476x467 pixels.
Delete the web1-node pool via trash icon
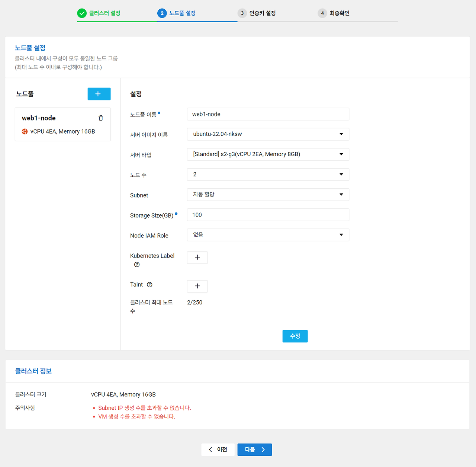coord(101,118)
